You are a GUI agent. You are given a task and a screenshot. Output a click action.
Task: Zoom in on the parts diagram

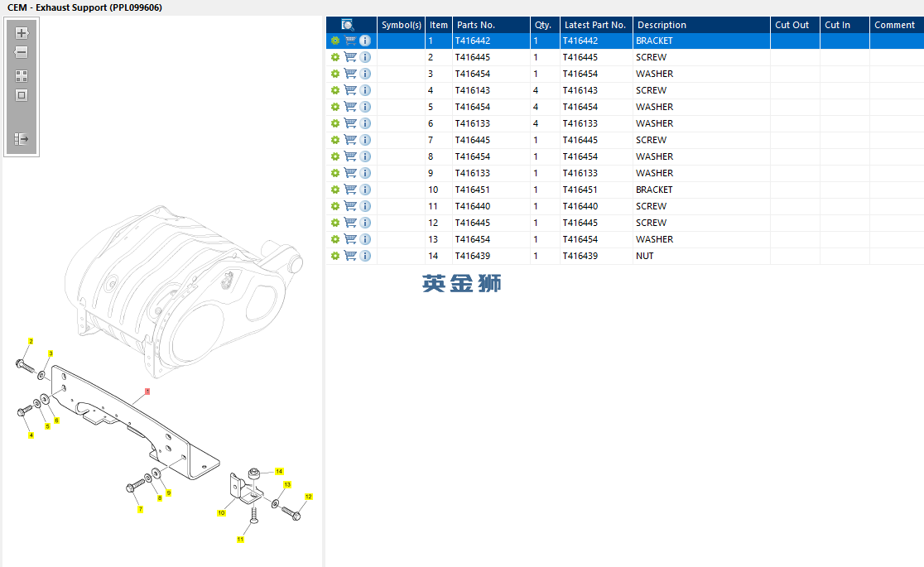pyautogui.click(x=22, y=34)
